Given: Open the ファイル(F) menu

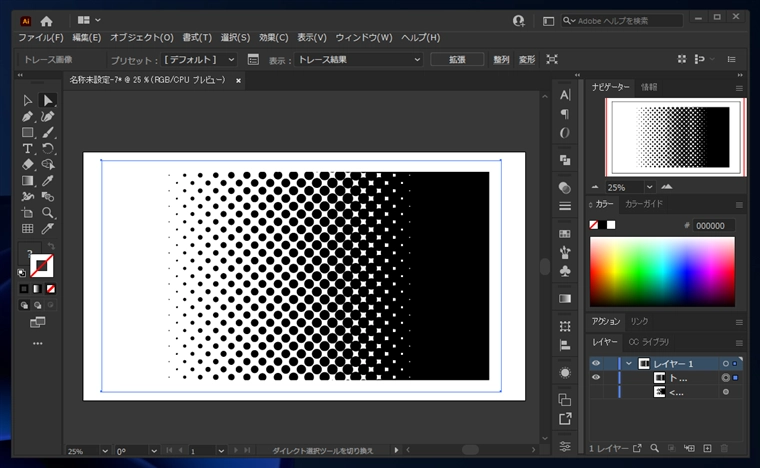Looking at the screenshot, I should pyautogui.click(x=41, y=38).
